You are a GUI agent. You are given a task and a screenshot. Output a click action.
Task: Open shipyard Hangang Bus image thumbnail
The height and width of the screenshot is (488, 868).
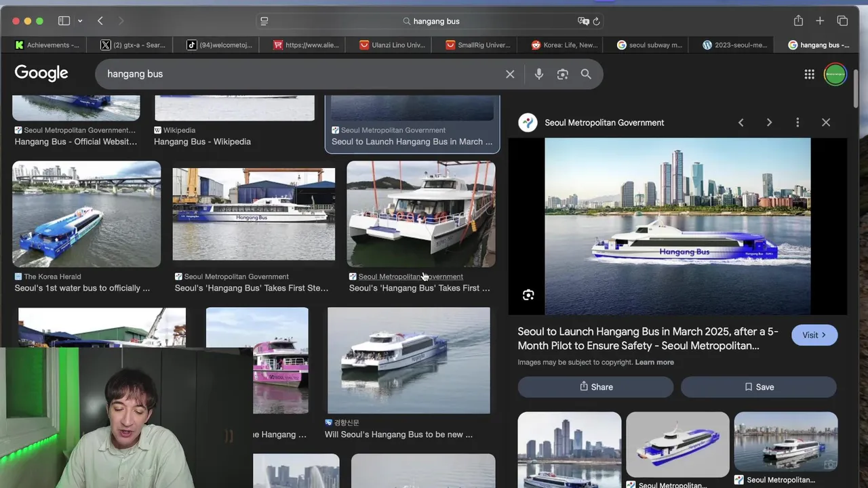254,214
